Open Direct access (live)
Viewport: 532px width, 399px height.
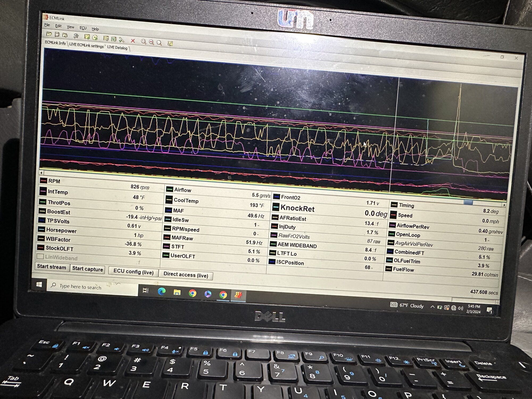(186, 275)
